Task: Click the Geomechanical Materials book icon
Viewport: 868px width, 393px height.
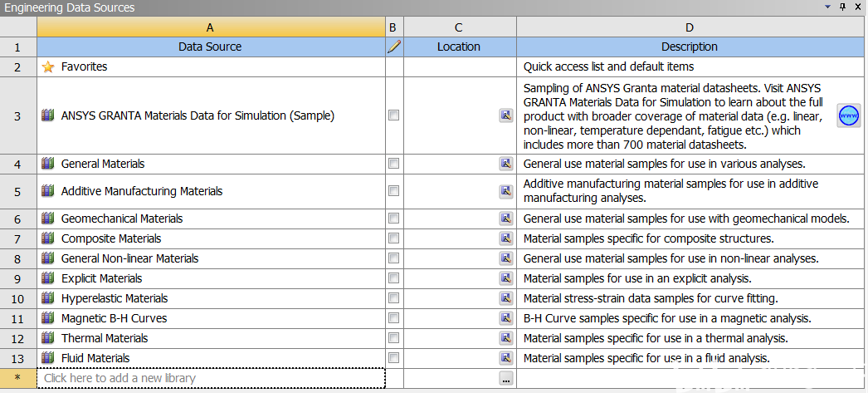Action: point(48,219)
